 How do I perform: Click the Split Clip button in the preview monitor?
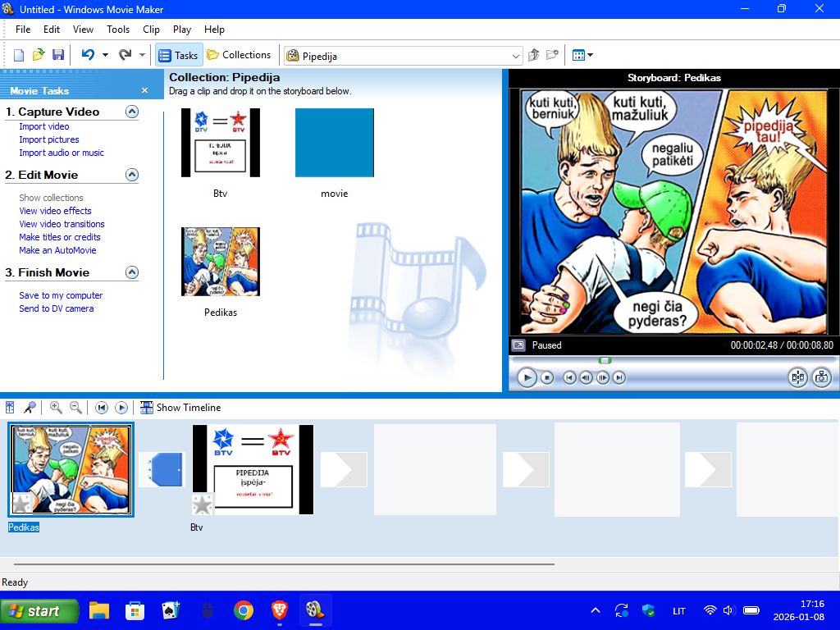(x=797, y=377)
